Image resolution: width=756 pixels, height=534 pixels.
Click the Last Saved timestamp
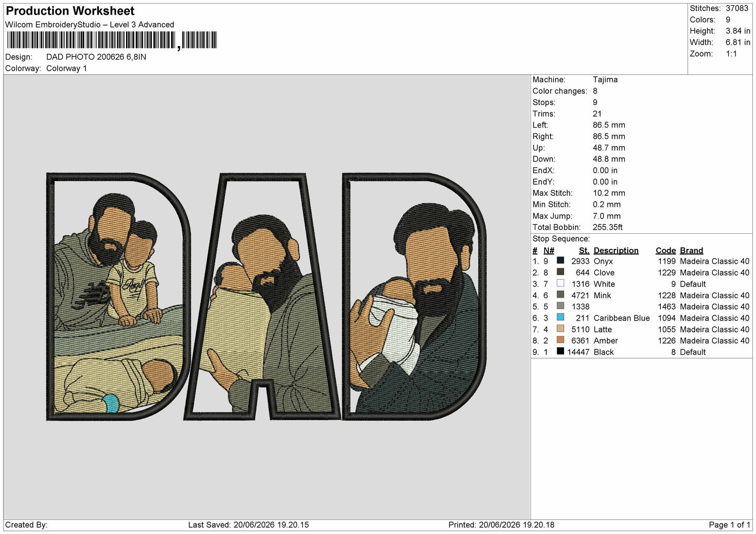click(249, 525)
